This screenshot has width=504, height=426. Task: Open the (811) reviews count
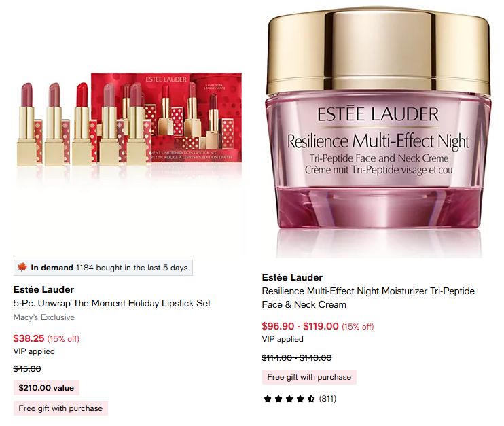[x=327, y=399]
